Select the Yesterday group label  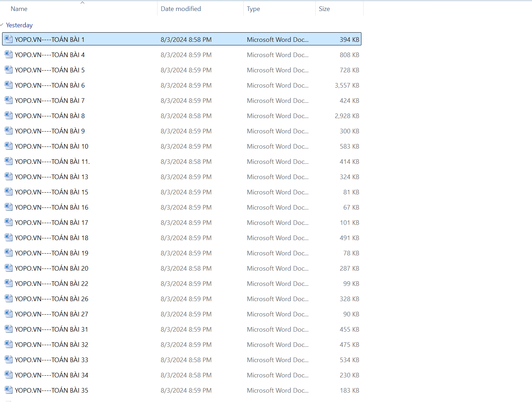click(x=20, y=25)
